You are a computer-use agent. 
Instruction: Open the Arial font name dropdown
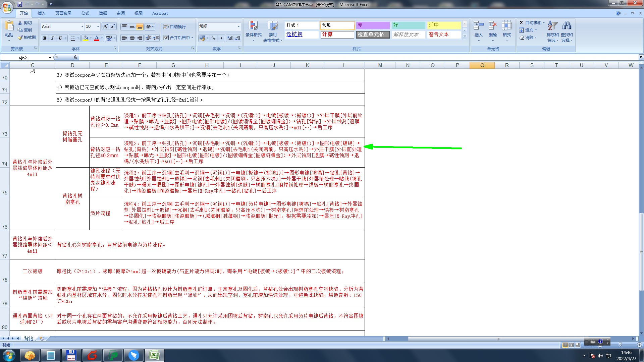(x=82, y=26)
